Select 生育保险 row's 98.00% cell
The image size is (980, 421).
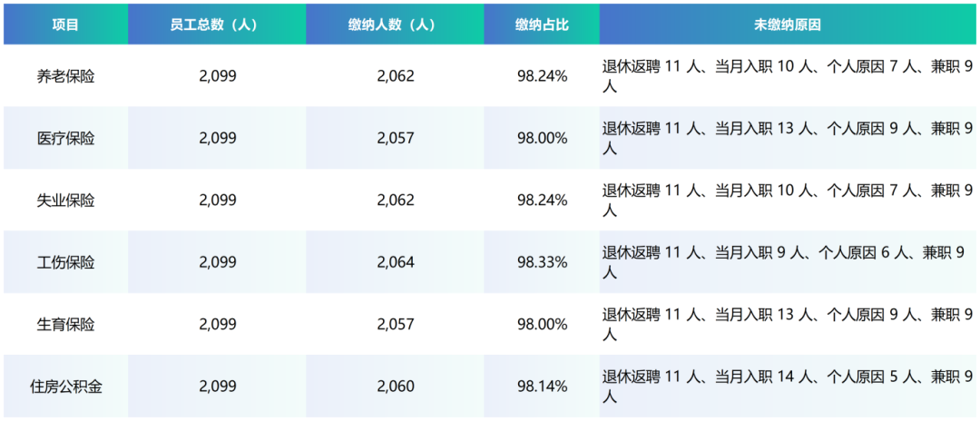[541, 324]
